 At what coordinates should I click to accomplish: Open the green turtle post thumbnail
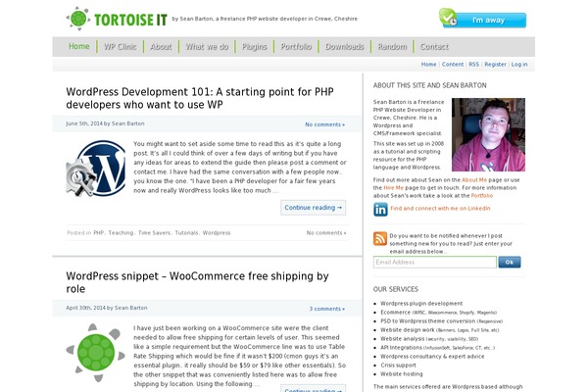[x=96, y=353]
